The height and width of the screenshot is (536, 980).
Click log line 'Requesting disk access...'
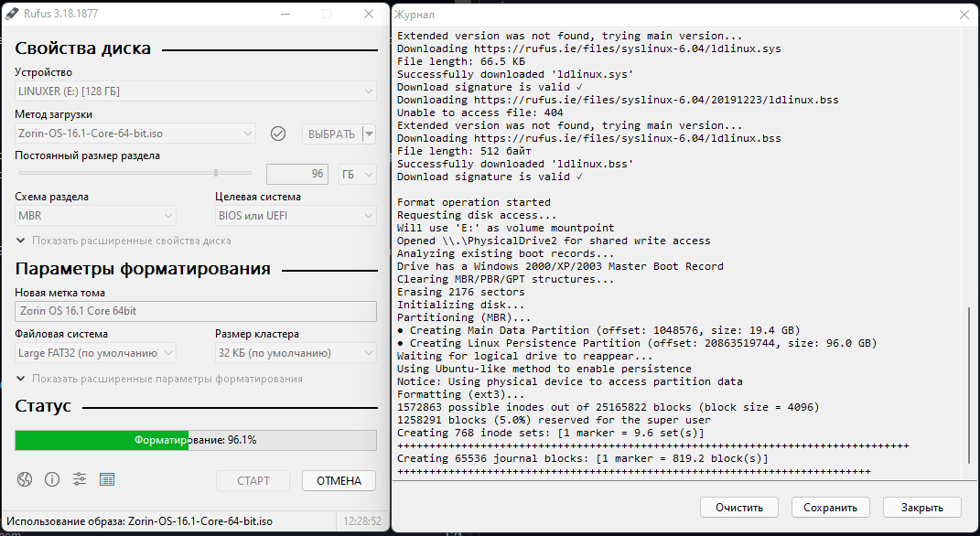pyautogui.click(x=477, y=215)
